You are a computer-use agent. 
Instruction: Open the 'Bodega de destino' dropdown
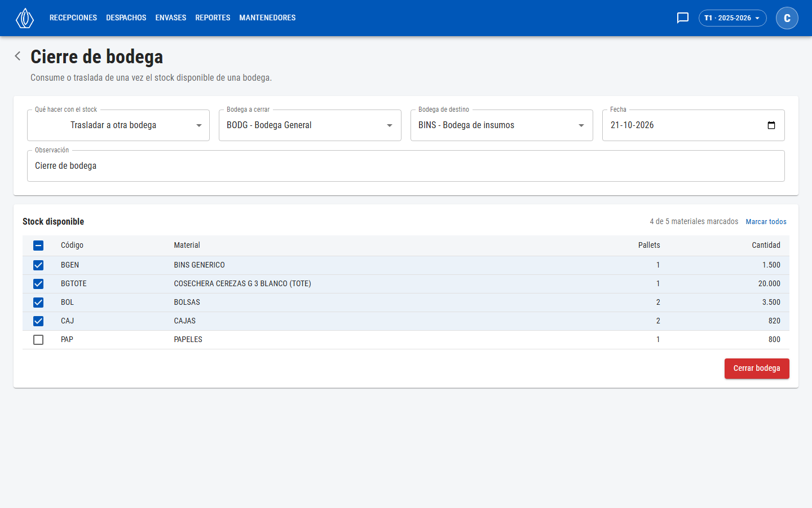click(x=502, y=125)
